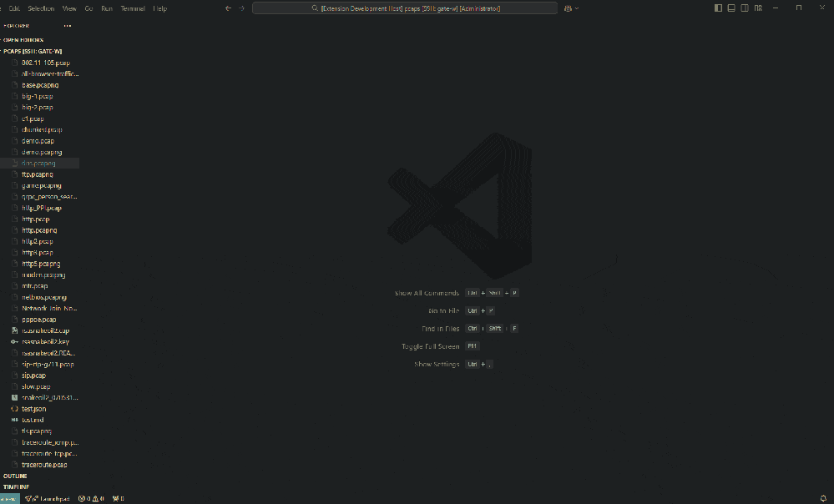Go forward using the right arrow
The width and height of the screenshot is (834, 504).
(241, 8)
